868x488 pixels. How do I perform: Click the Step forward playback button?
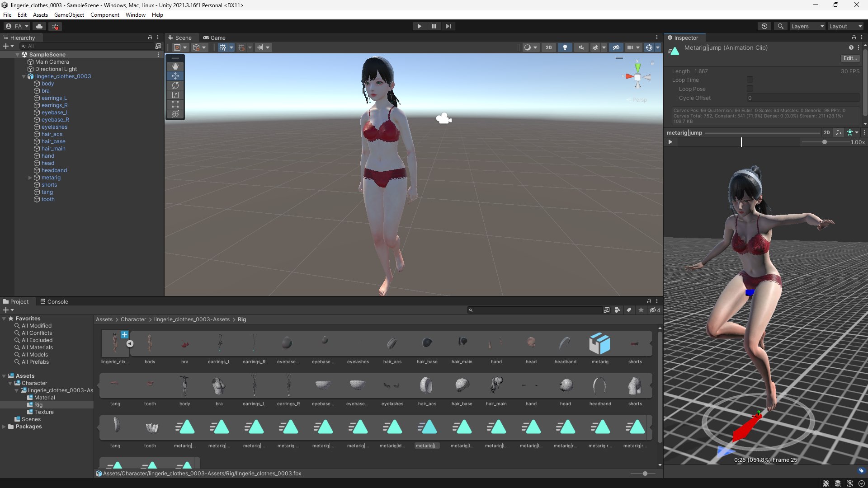pyautogui.click(x=448, y=26)
